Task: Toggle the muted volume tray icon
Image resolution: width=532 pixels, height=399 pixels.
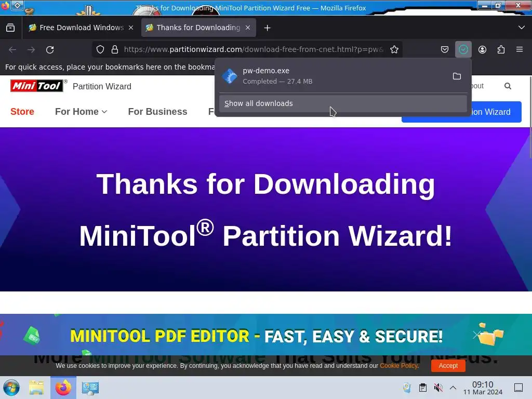Action: point(438,388)
